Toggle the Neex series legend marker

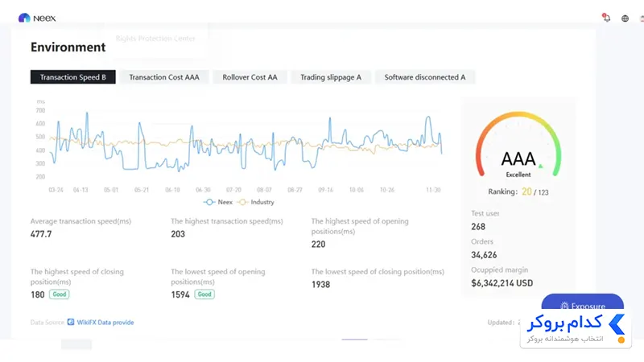tap(209, 202)
